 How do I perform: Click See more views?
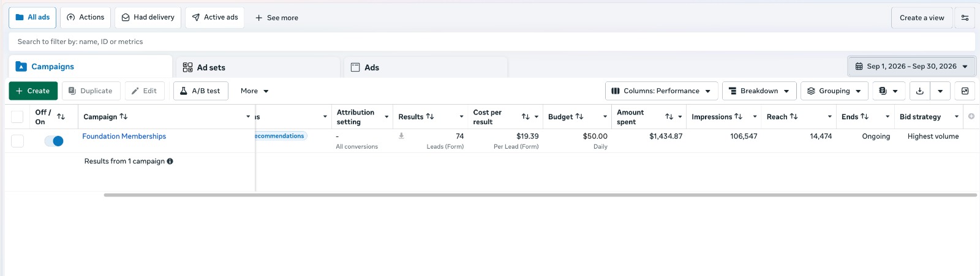pyautogui.click(x=277, y=18)
